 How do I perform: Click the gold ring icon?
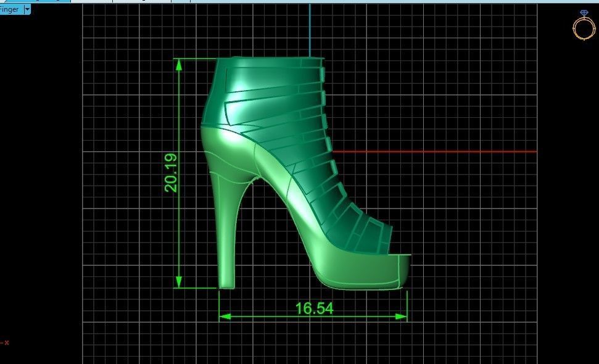[584, 25]
